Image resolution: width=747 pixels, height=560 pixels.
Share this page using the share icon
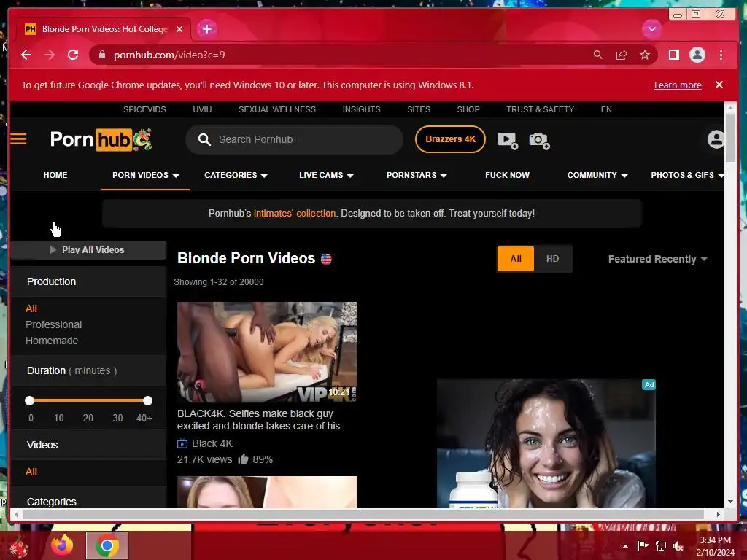pyautogui.click(x=622, y=55)
